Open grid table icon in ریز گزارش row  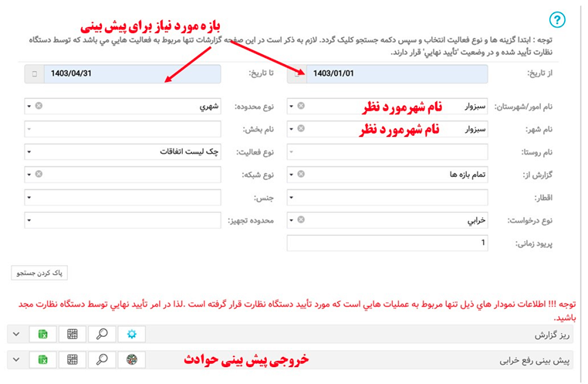73,335
